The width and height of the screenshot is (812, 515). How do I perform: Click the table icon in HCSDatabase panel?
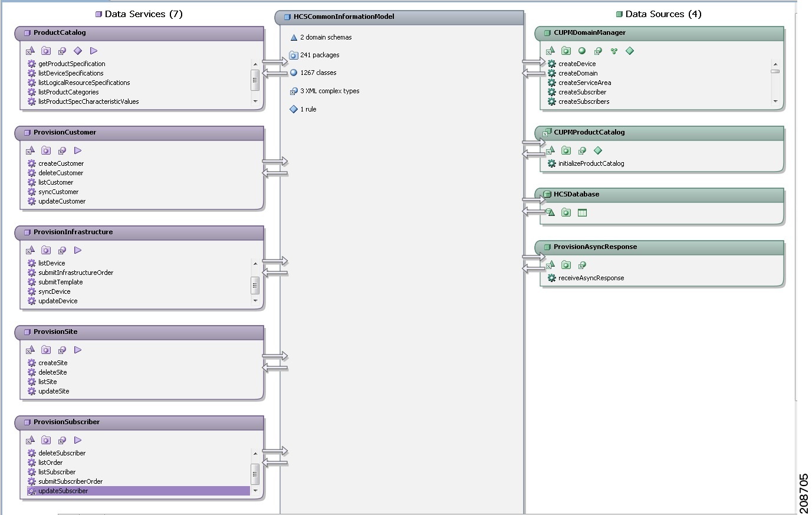tap(582, 212)
